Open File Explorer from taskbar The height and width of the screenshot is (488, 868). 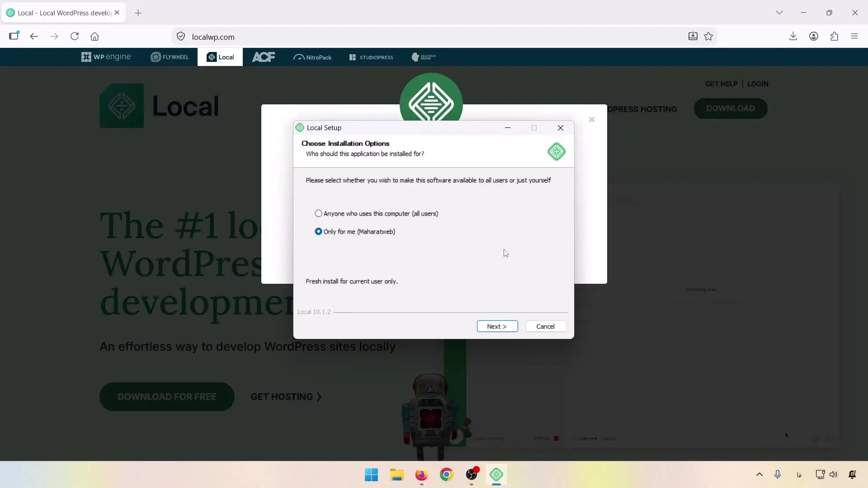(x=396, y=475)
